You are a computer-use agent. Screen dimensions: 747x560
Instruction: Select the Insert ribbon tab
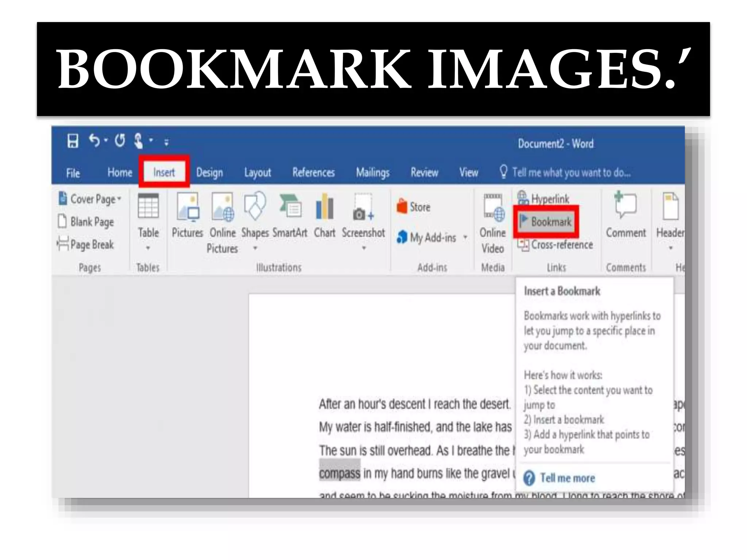164,172
